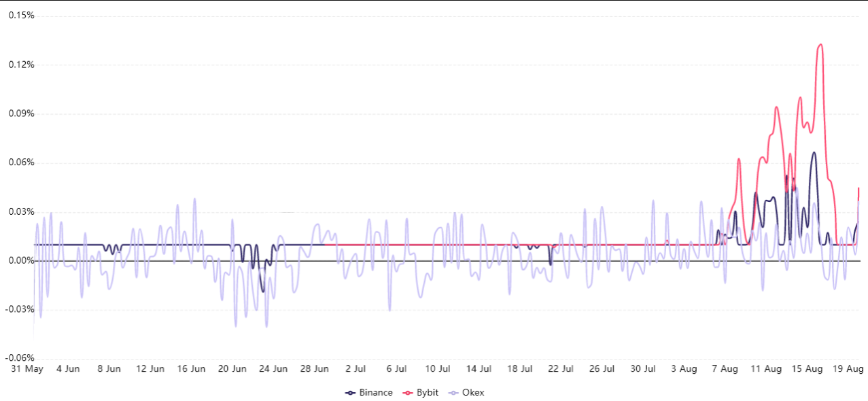
Task: Click the Bybit line's highest peak above 0.12%
Action: [821, 45]
